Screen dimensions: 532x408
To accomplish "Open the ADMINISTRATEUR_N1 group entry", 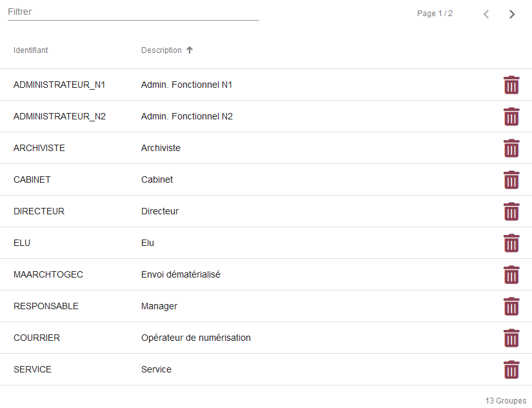I will [x=59, y=85].
